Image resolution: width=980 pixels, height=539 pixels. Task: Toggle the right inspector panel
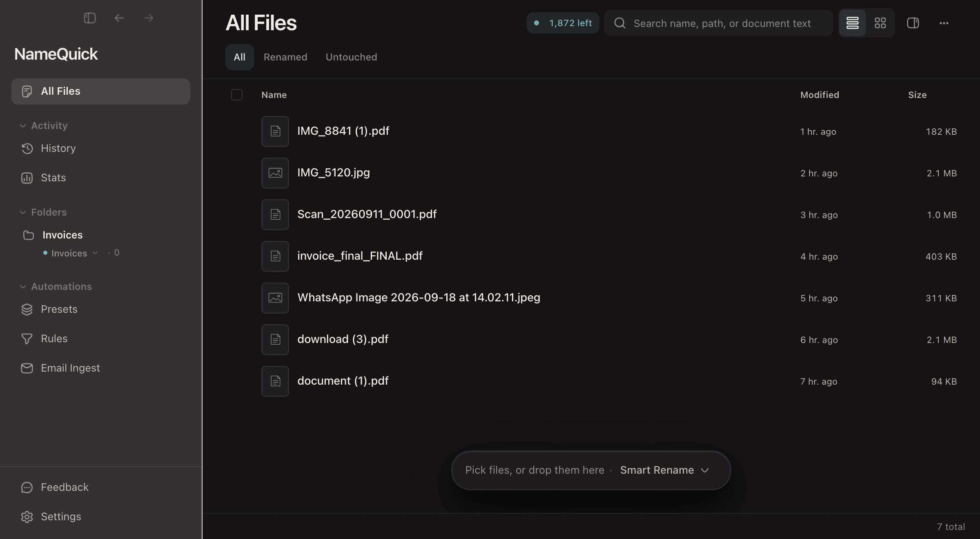913,23
